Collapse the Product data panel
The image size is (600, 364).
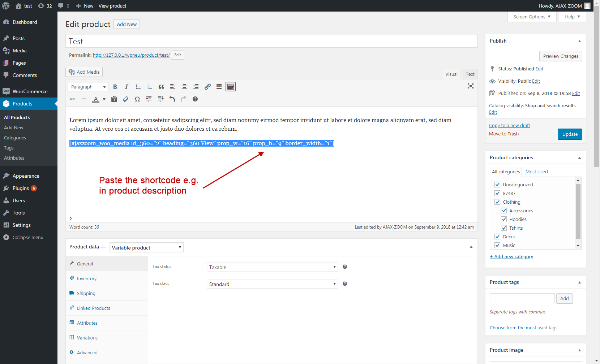[x=471, y=247]
